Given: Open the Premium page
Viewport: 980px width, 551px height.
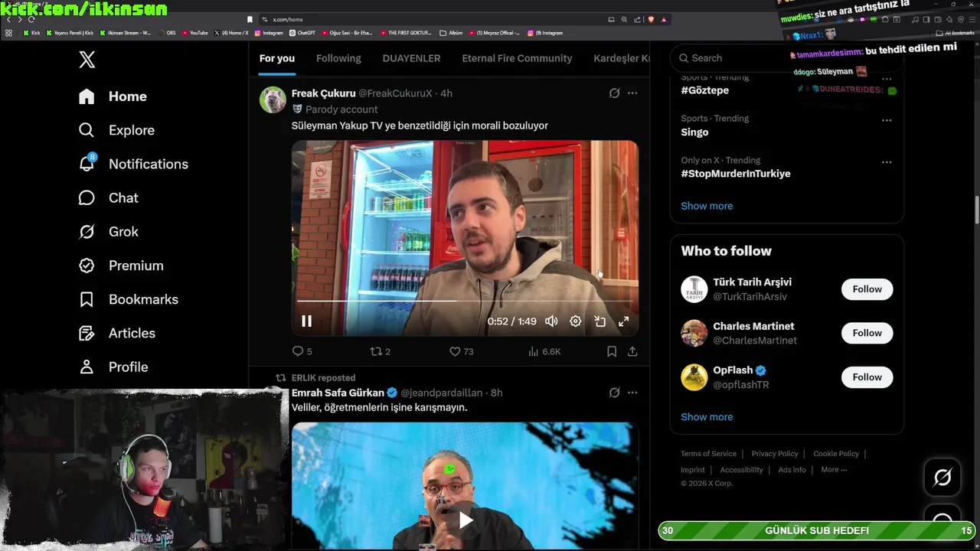Looking at the screenshot, I should (x=121, y=266).
